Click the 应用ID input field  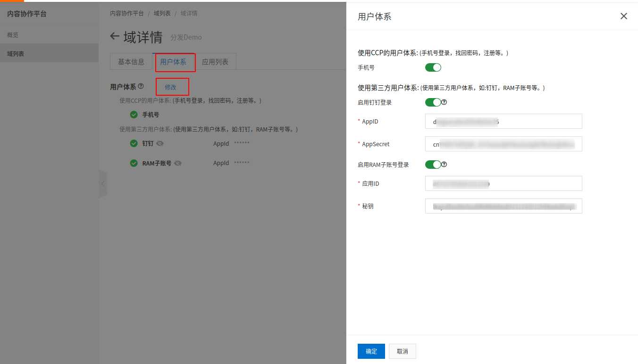click(504, 183)
